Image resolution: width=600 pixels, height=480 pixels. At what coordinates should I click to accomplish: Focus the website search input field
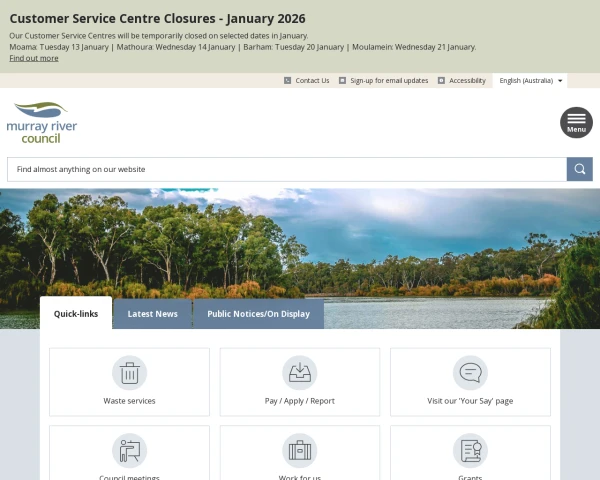coord(287,169)
